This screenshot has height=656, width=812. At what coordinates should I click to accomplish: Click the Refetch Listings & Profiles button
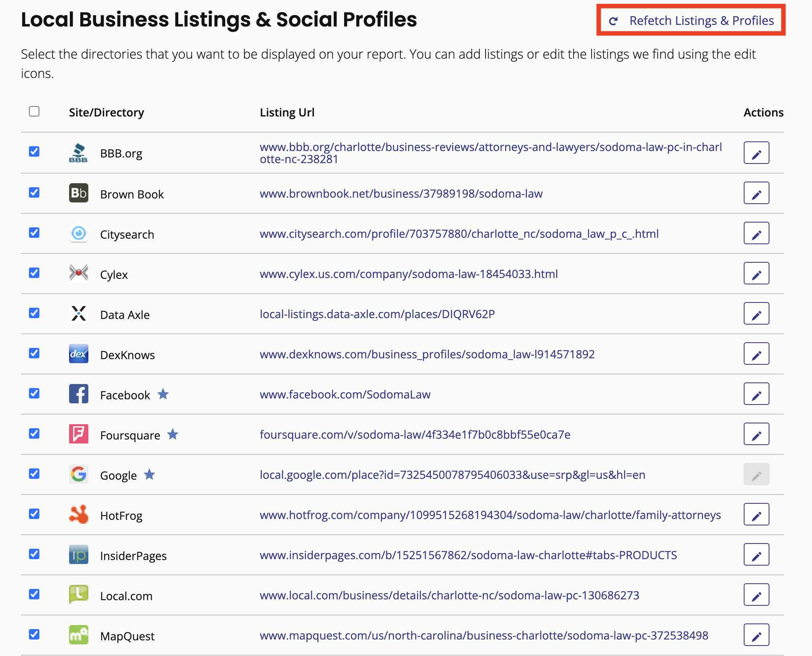702,20
